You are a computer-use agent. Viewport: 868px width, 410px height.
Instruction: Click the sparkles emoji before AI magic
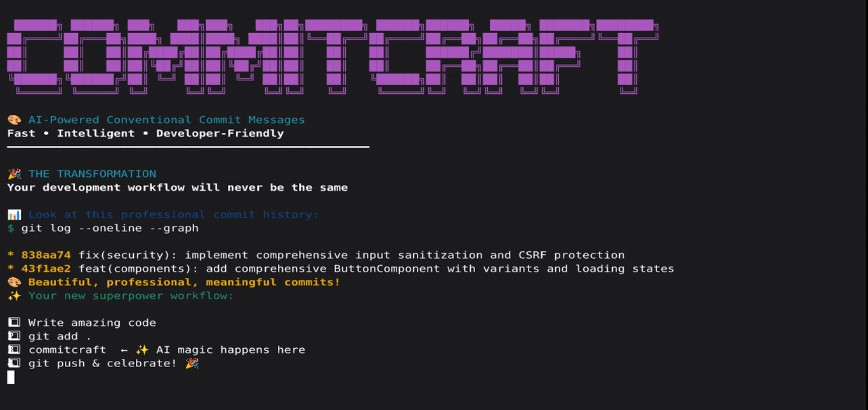coord(142,350)
